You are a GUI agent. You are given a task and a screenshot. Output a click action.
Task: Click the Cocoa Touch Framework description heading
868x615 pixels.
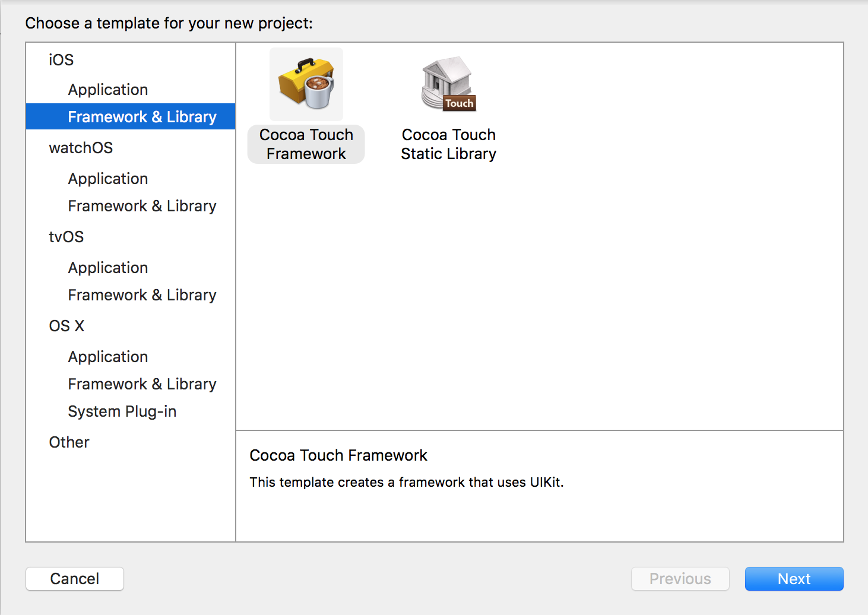pyautogui.click(x=338, y=455)
